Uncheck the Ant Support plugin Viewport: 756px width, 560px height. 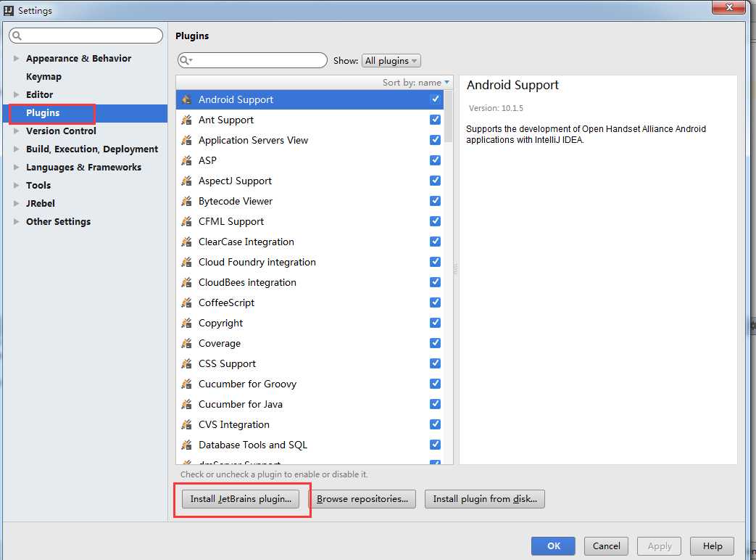(x=435, y=119)
